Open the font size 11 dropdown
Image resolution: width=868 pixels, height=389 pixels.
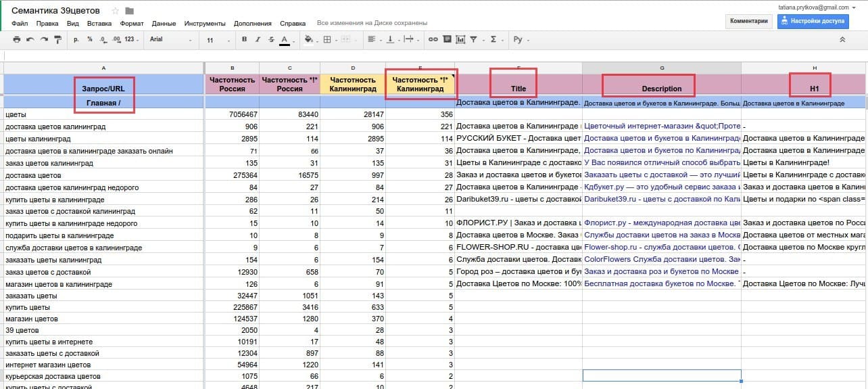[x=218, y=40]
